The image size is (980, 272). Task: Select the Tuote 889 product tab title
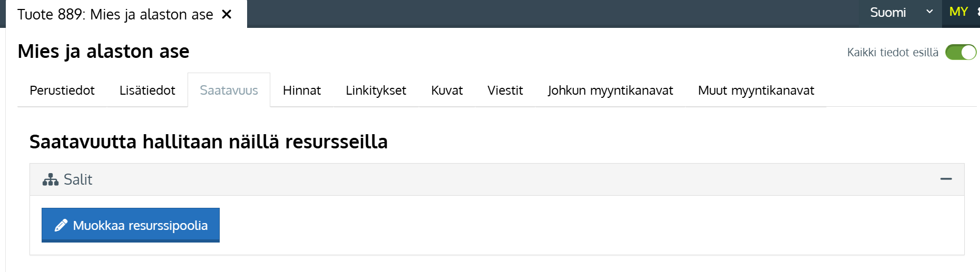(115, 14)
